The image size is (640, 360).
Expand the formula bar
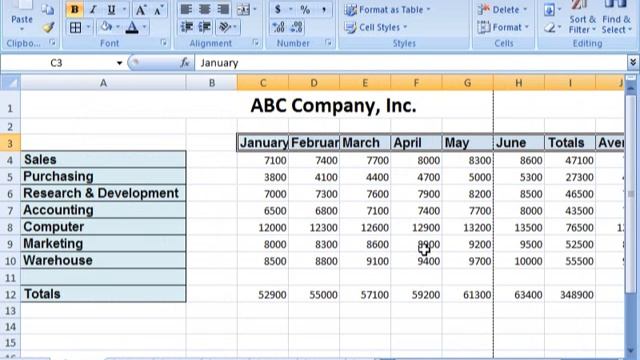click(x=633, y=62)
